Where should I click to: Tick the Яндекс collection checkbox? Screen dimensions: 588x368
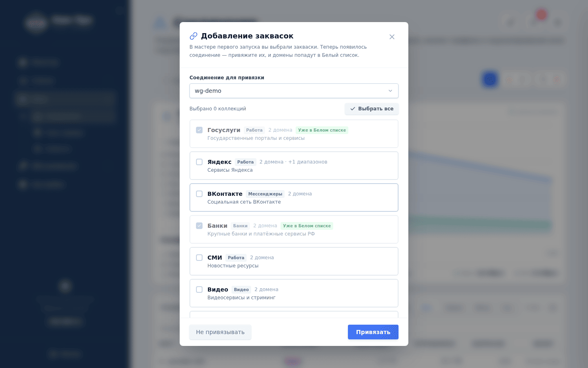[199, 162]
